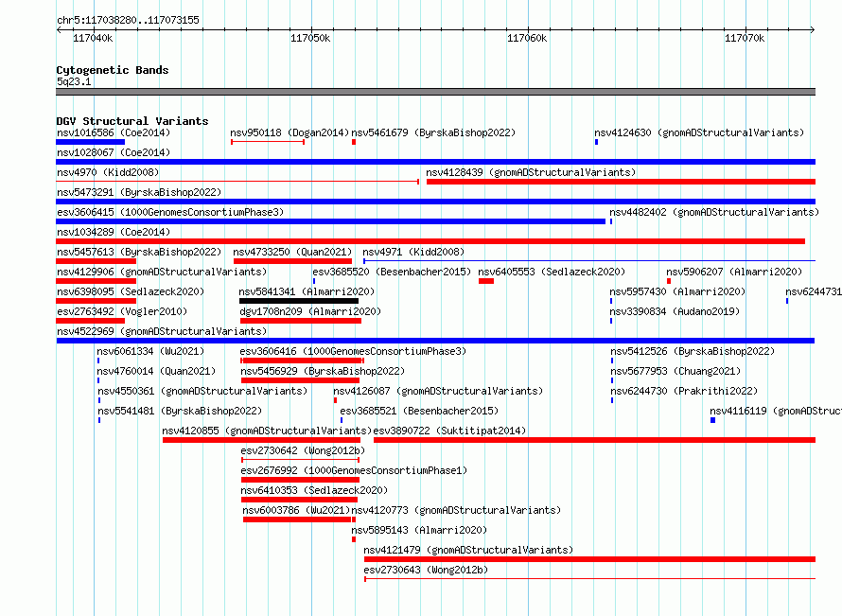This screenshot has width=842, height=616.
Task: Click nsv4482402 (gnomADStructuralVariants) label
Action: pyautogui.click(x=714, y=212)
